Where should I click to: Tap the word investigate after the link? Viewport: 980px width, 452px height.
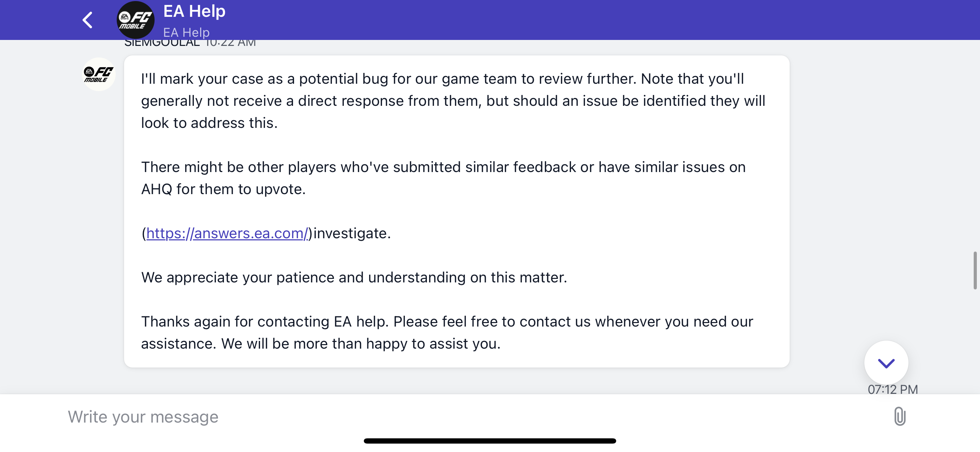pyautogui.click(x=352, y=233)
